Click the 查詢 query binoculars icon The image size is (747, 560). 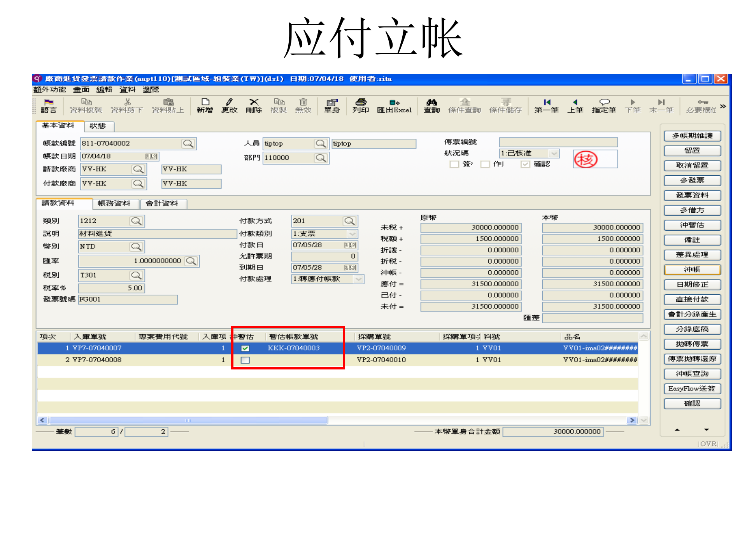[x=431, y=106]
